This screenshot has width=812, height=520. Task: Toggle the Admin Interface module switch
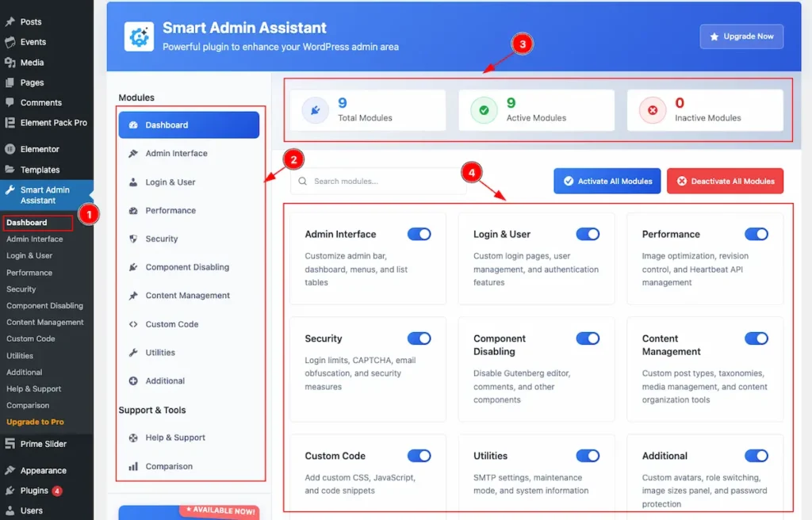tap(419, 234)
